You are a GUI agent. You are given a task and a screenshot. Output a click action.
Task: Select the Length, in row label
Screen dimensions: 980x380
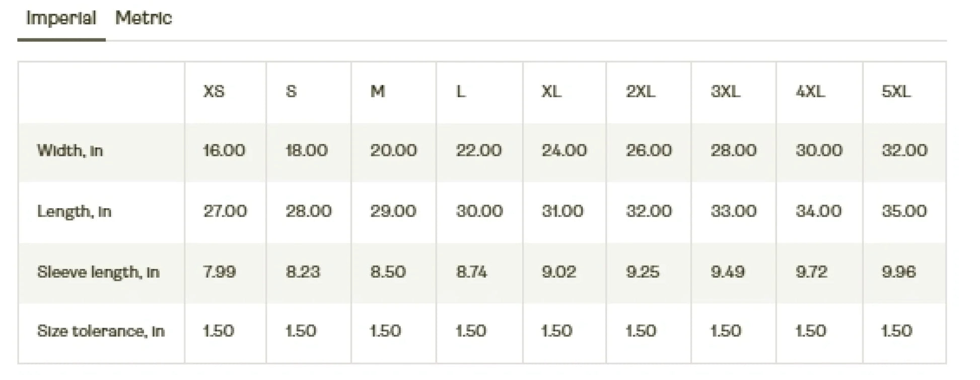click(x=74, y=211)
